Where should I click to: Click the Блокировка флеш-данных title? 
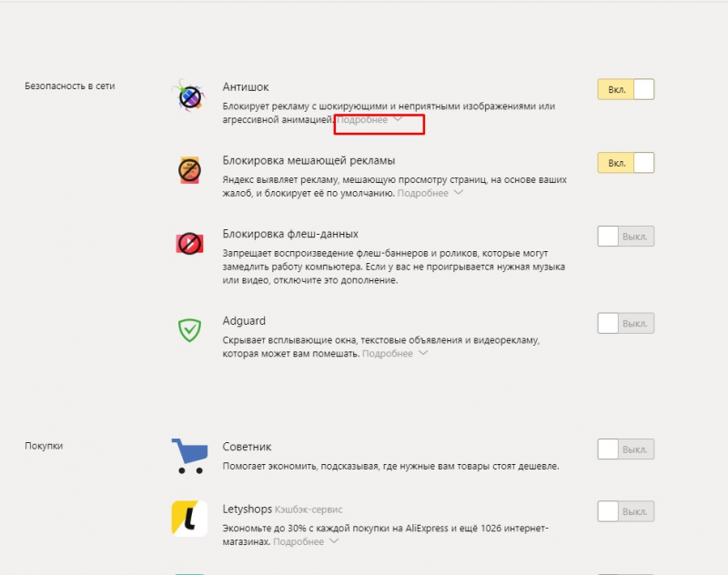[290, 234]
